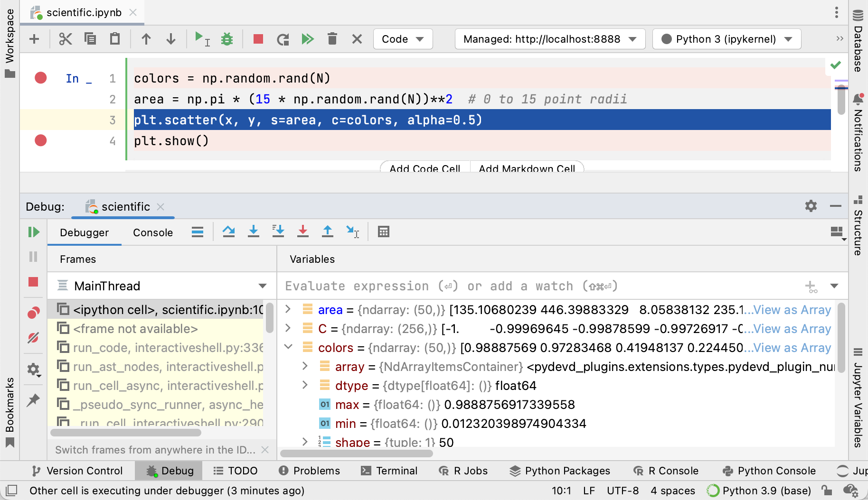Open the Terminal tool window

pos(389,471)
